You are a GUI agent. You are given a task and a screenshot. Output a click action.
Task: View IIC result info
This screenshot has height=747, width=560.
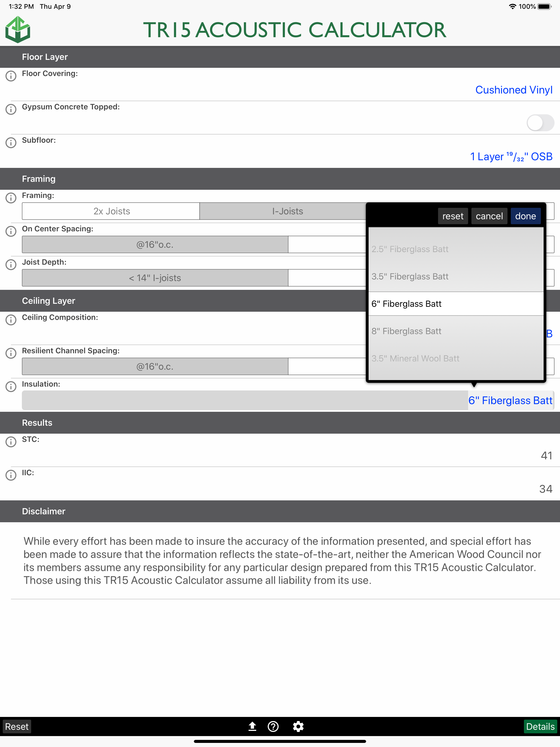point(11,475)
